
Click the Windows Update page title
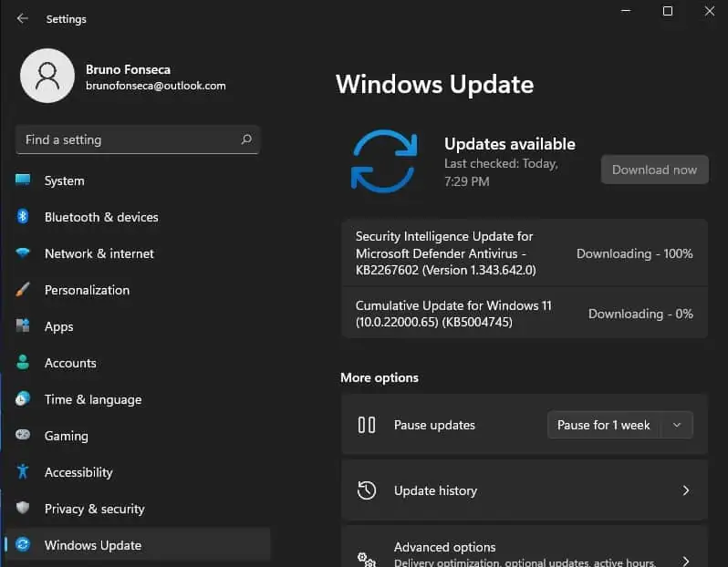click(434, 84)
